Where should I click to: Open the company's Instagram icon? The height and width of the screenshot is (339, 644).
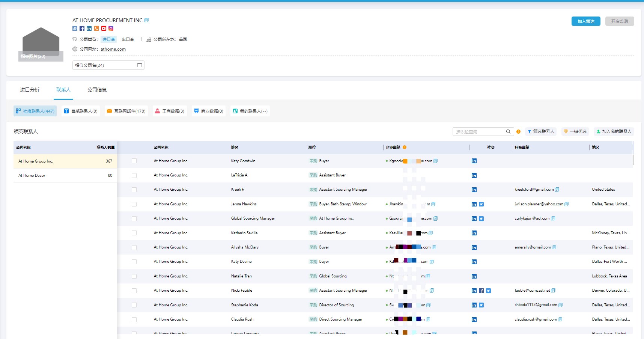pyautogui.click(x=111, y=29)
